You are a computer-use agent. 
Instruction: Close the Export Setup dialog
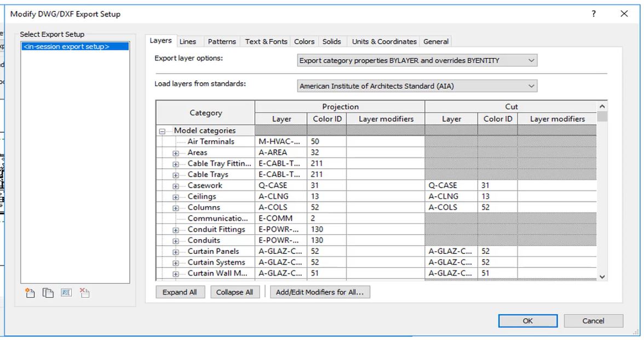624,14
